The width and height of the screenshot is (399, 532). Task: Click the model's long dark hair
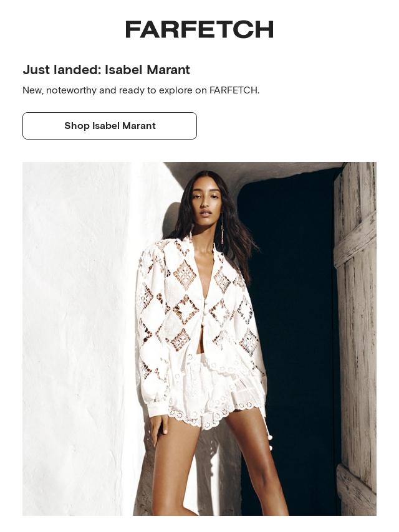click(234, 234)
